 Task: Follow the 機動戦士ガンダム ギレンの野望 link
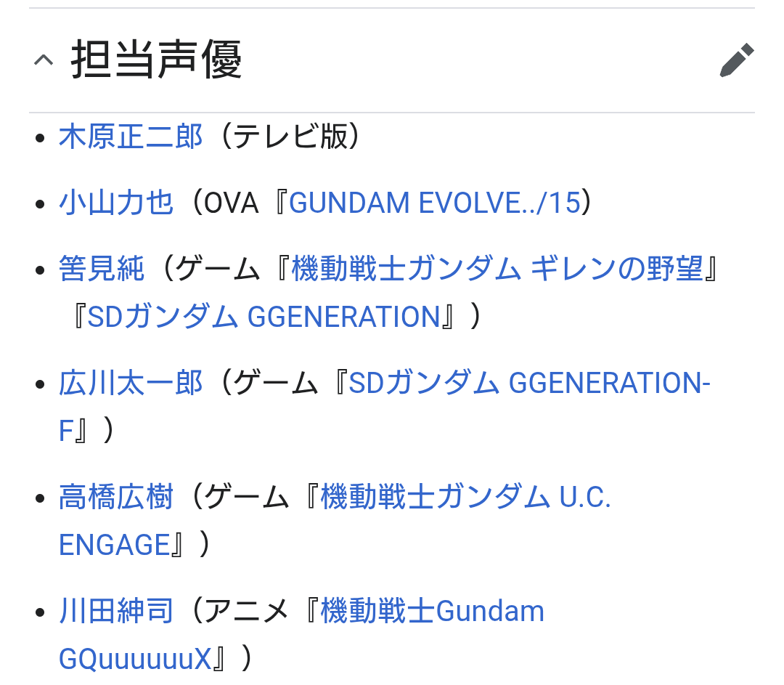(x=497, y=269)
